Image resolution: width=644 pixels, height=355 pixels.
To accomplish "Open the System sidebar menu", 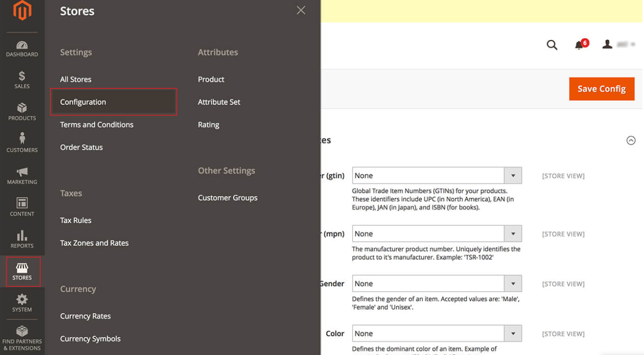I will pyautogui.click(x=22, y=303).
